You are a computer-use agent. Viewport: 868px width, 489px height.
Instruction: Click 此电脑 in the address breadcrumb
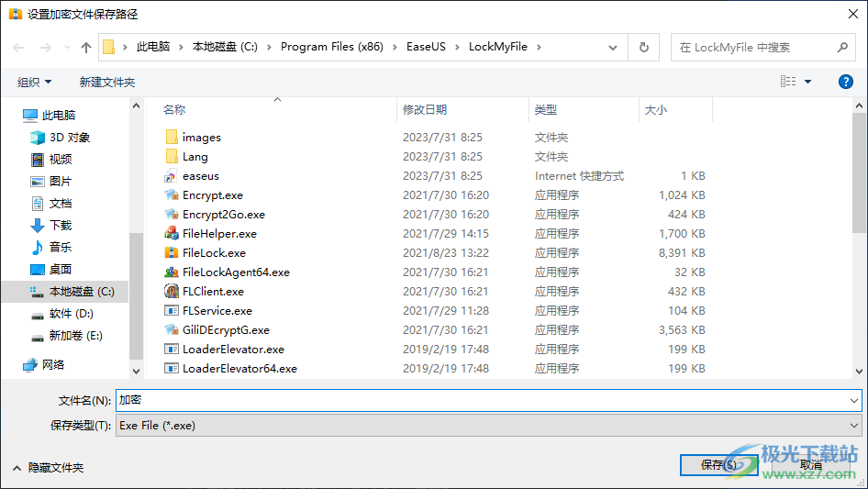(153, 47)
